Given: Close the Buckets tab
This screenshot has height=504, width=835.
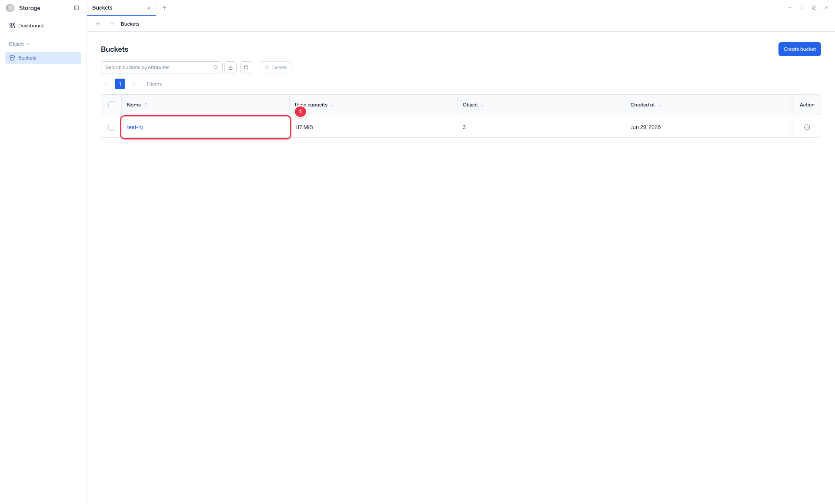Looking at the screenshot, I should pyautogui.click(x=149, y=8).
